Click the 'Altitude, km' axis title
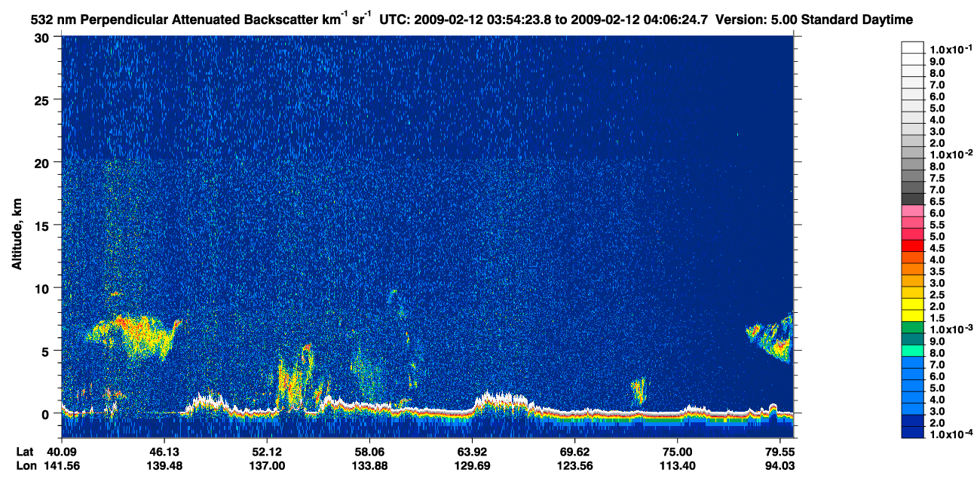 (x=16, y=233)
